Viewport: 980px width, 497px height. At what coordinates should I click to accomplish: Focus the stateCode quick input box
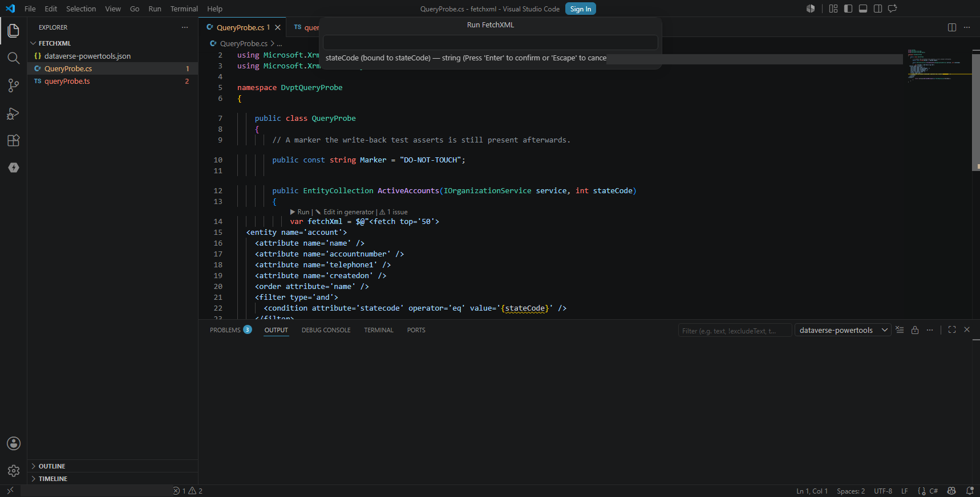[x=490, y=43]
